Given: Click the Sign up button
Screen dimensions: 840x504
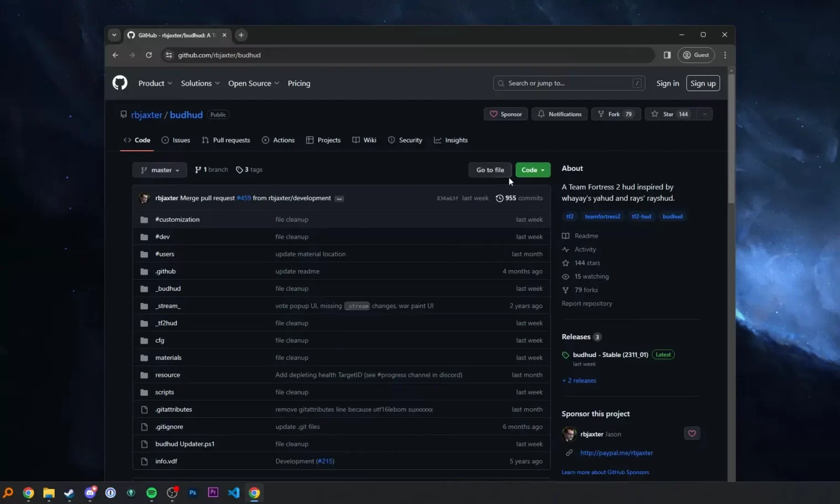Looking at the screenshot, I should 703,83.
